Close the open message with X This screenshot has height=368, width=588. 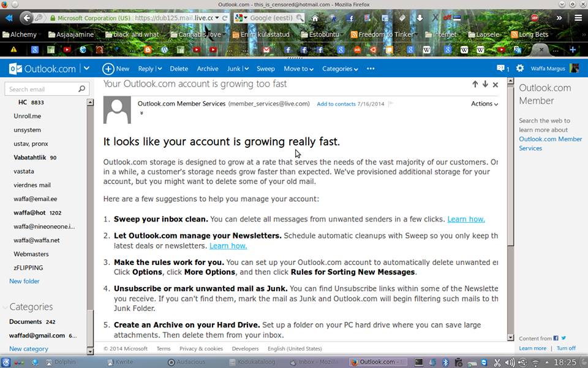(x=496, y=85)
